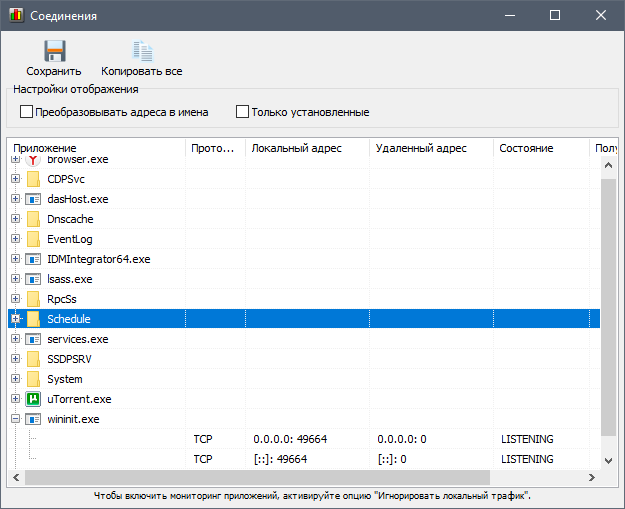Click the RpcSs folder icon
The width and height of the screenshot is (625, 509).
click(x=33, y=299)
